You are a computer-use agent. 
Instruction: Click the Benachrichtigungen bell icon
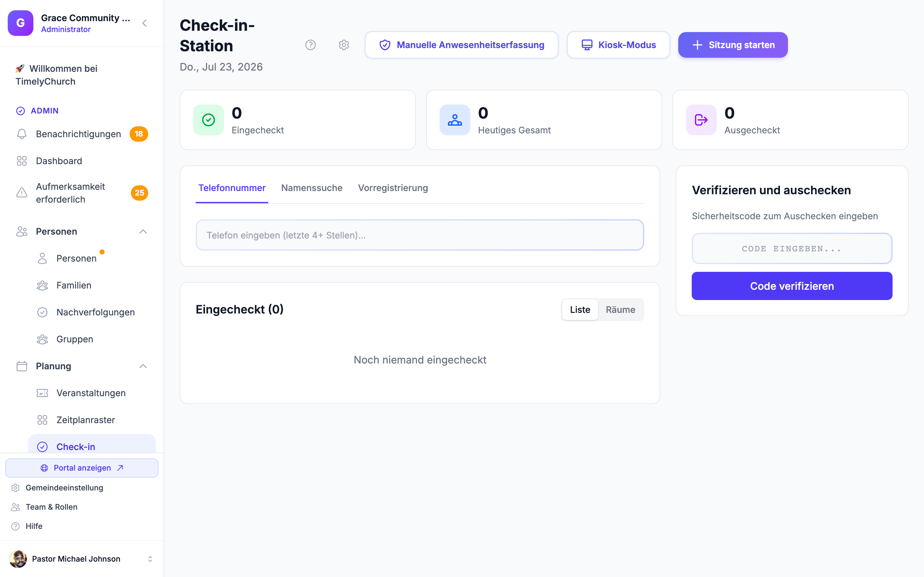(22, 134)
